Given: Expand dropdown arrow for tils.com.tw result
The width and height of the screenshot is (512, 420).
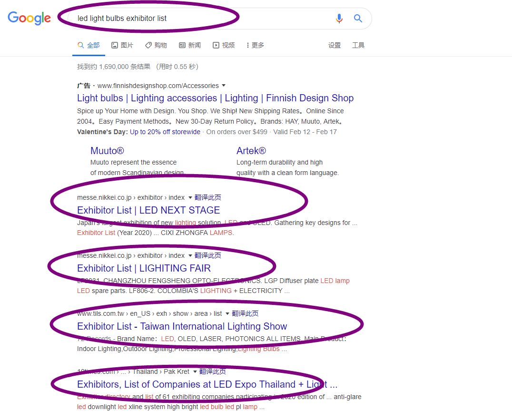Looking at the screenshot, I should [227, 313].
